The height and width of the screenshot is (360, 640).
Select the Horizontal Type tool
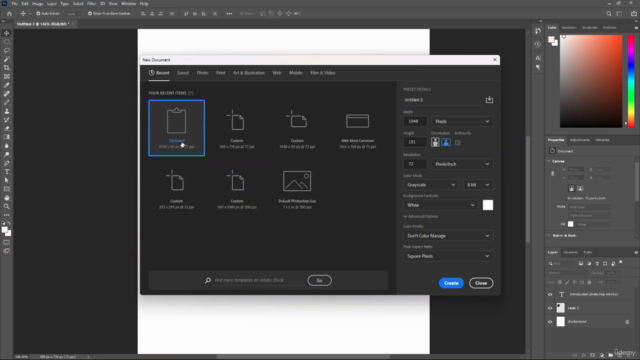7,172
